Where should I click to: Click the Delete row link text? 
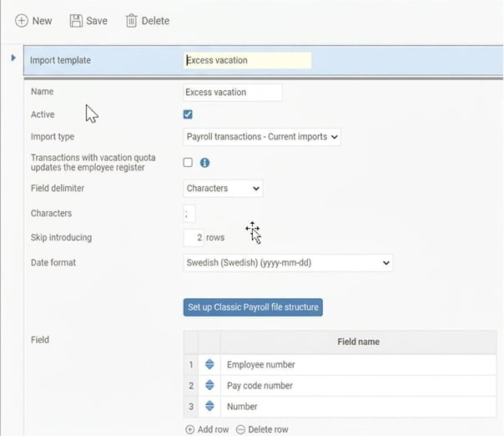pos(268,429)
